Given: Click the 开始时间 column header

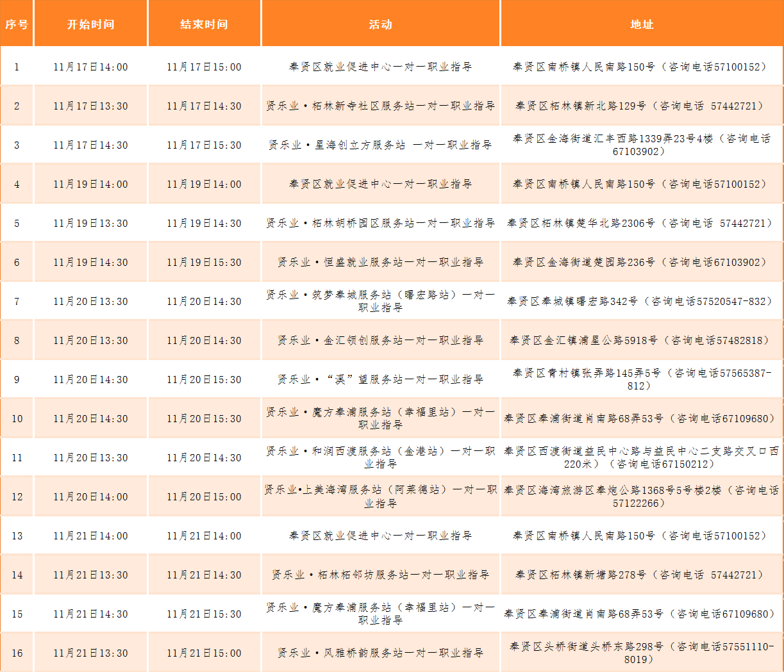Looking at the screenshot, I should coord(90,24).
